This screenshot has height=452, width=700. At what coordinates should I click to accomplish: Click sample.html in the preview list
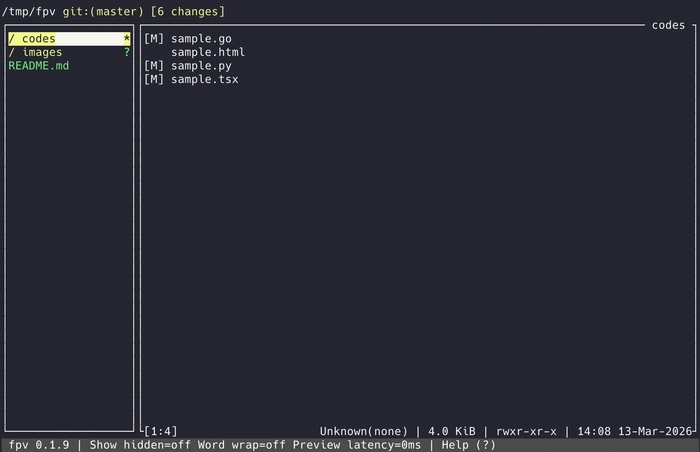[x=208, y=52]
